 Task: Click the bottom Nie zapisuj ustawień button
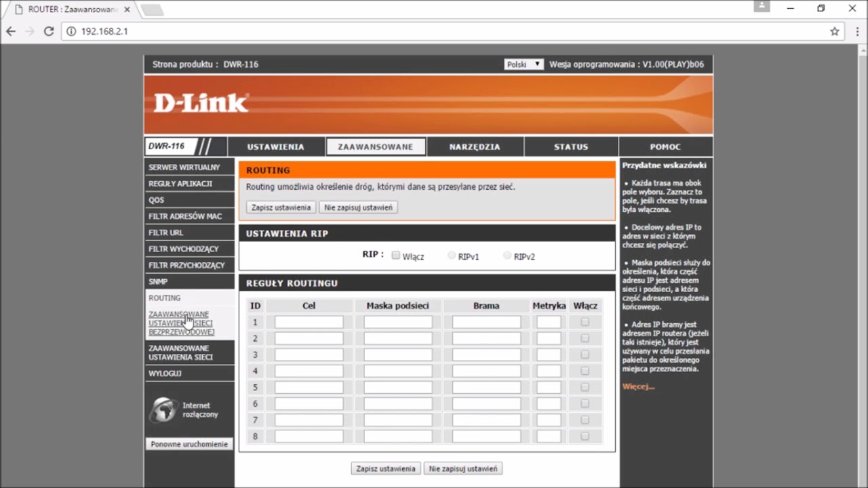(x=463, y=468)
